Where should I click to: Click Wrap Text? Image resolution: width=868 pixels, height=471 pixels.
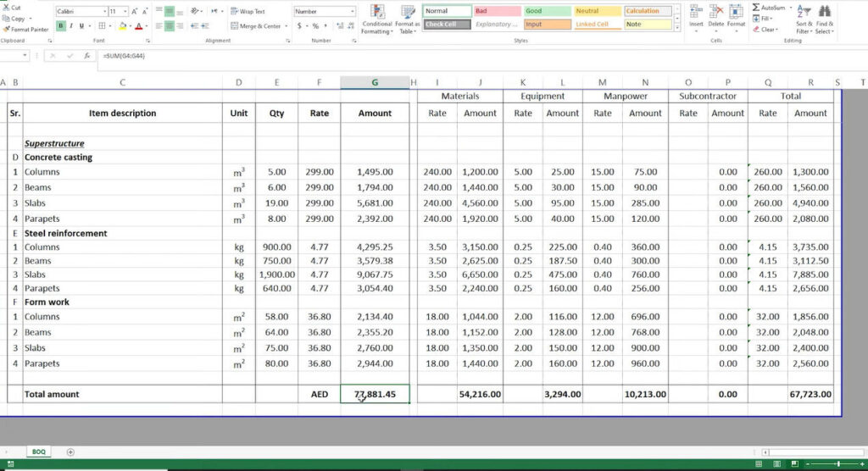click(248, 11)
